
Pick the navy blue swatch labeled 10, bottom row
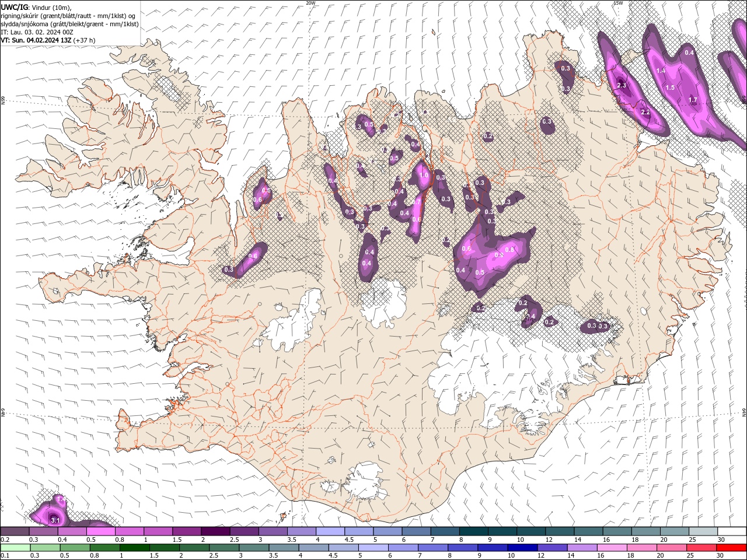pyautogui.click(x=523, y=548)
